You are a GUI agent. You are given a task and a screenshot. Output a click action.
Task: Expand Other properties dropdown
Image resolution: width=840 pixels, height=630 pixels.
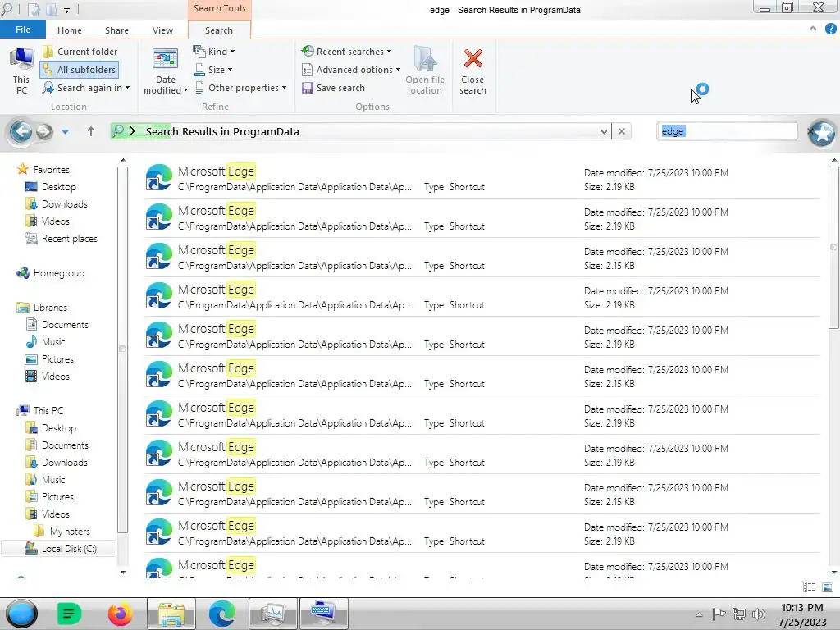coord(240,88)
